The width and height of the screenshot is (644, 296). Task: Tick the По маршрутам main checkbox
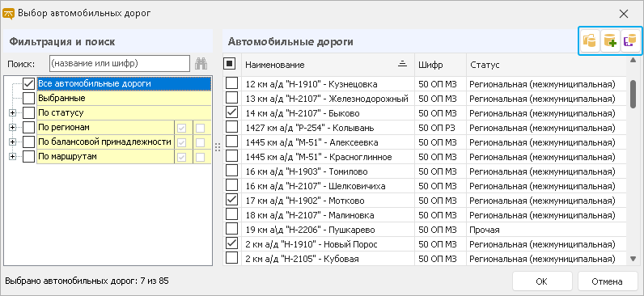(29, 157)
